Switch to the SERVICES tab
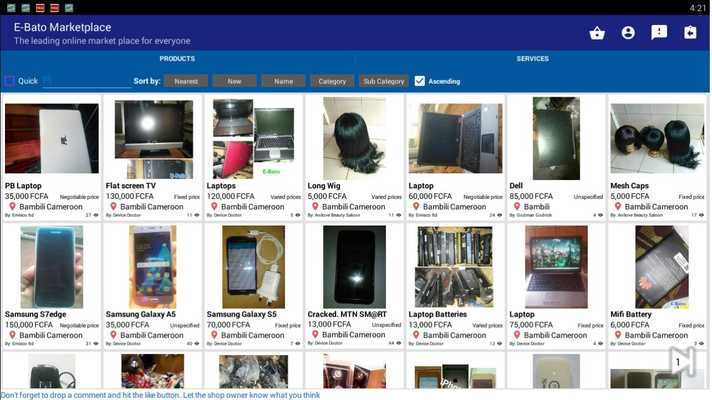 533,59
